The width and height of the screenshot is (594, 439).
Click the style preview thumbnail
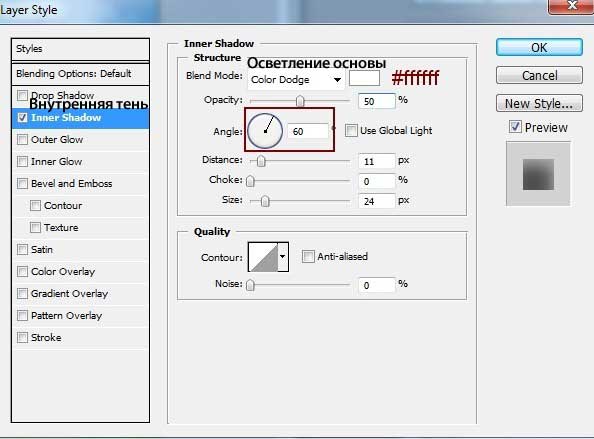(x=538, y=174)
